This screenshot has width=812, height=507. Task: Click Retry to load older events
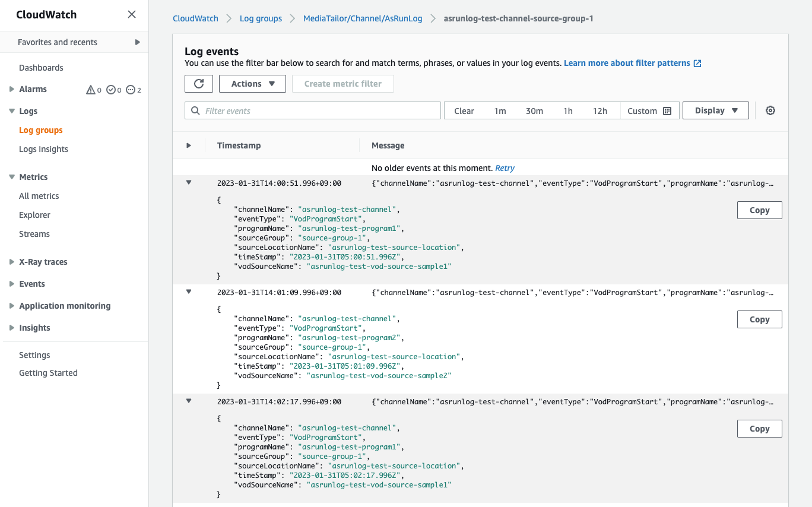coord(505,168)
